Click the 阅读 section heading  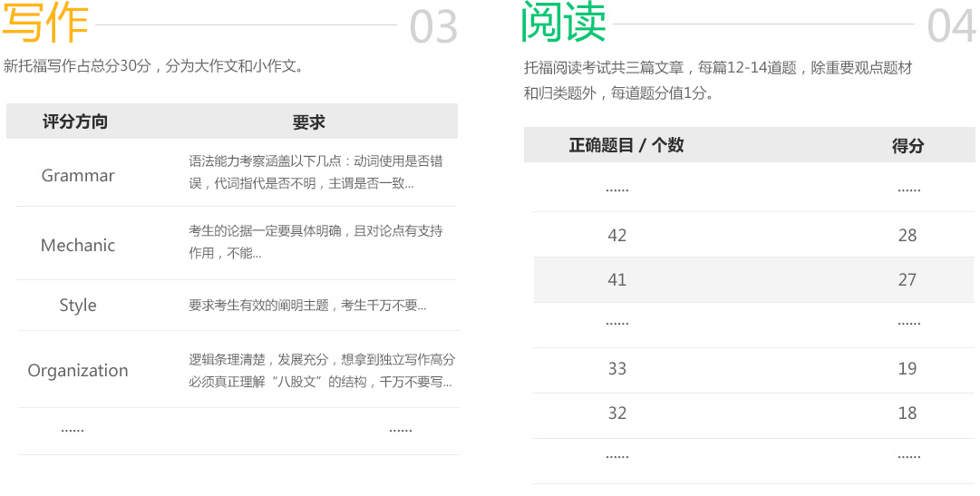pos(563,22)
